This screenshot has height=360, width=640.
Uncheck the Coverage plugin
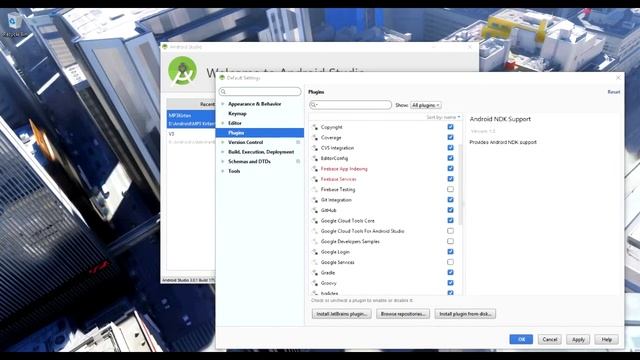450,137
